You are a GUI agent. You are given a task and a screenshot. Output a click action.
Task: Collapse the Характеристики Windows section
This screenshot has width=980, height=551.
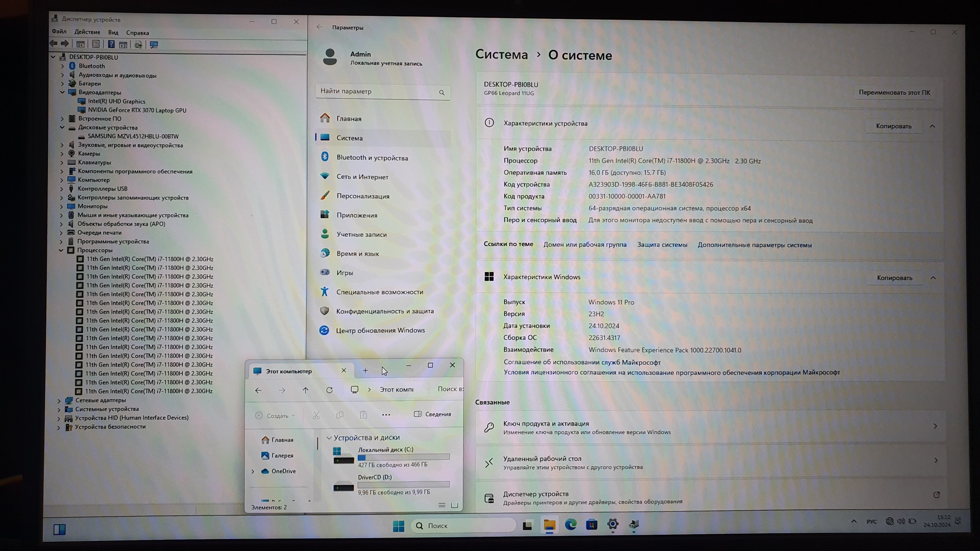click(x=933, y=278)
